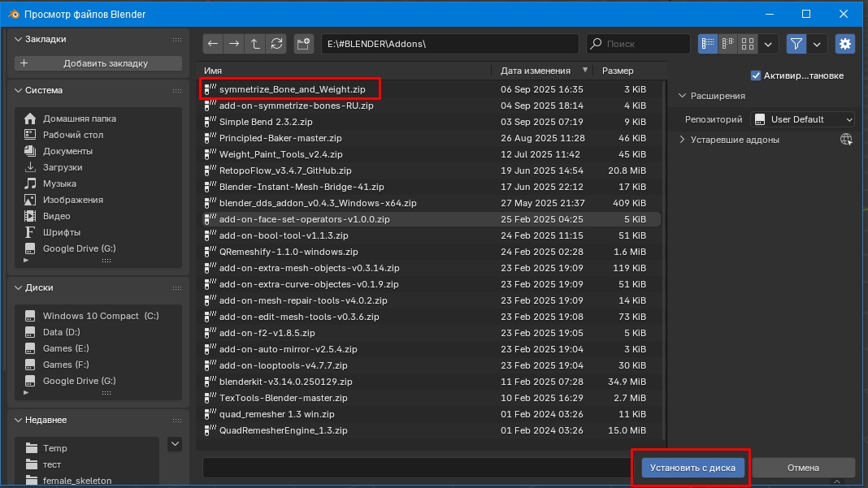Open filter settings dropdown arrow
868x488 pixels.
point(817,44)
